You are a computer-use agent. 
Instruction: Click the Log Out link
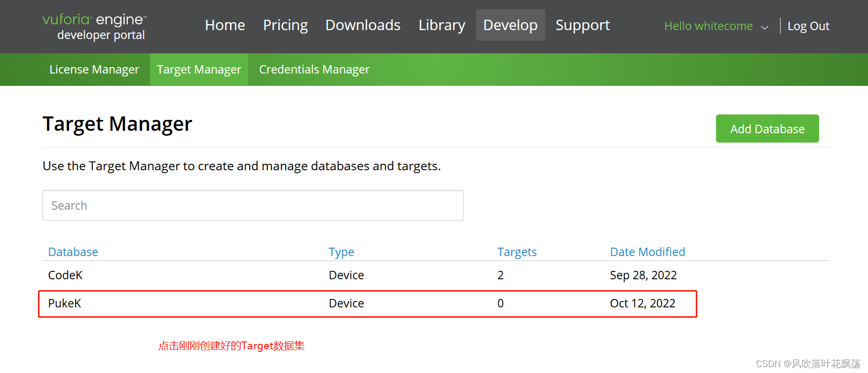(x=808, y=26)
